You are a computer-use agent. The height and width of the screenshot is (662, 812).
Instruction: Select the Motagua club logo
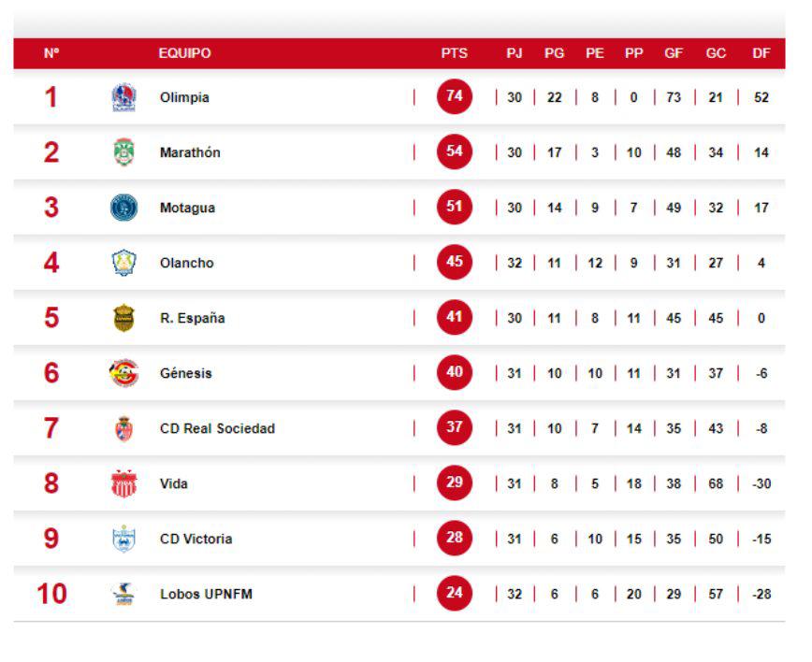(x=123, y=208)
